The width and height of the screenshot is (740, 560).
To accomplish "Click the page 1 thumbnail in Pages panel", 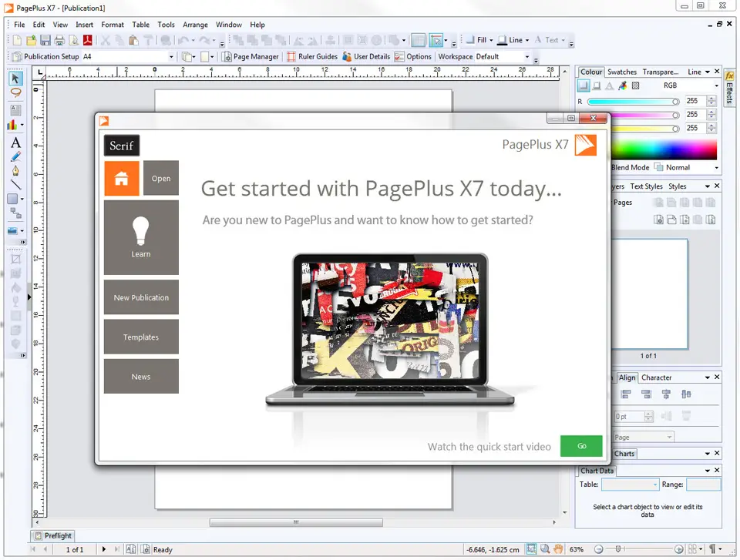I will pyautogui.click(x=649, y=294).
